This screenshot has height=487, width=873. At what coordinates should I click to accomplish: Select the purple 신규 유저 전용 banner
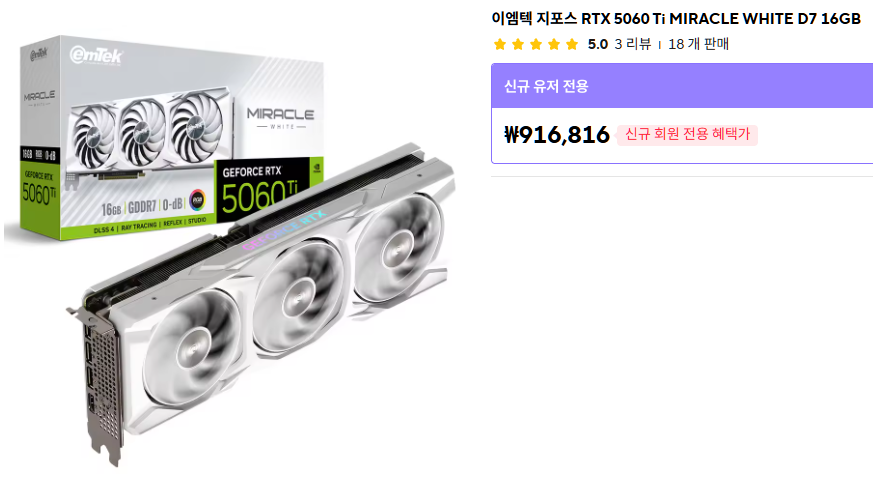click(682, 86)
